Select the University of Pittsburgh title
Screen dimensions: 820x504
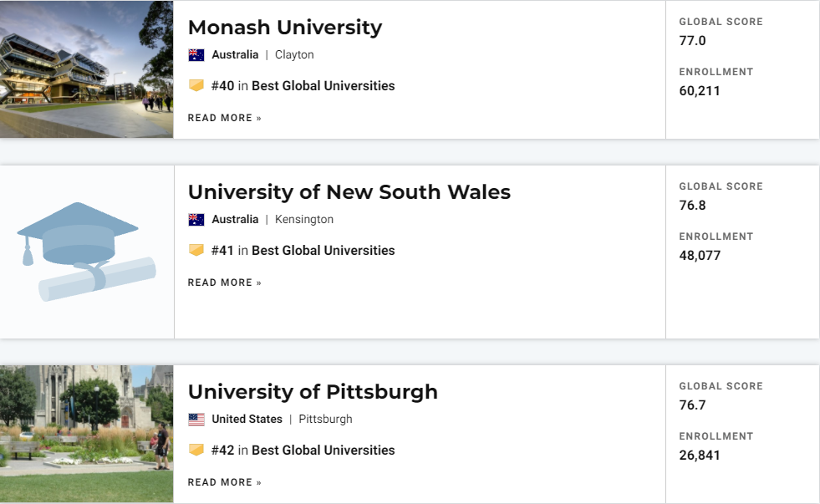coord(313,392)
